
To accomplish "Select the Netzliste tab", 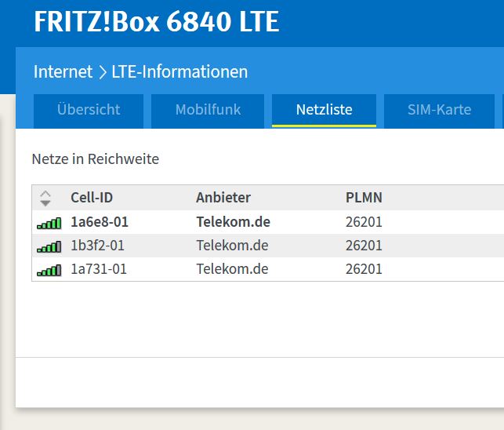I will tap(324, 111).
